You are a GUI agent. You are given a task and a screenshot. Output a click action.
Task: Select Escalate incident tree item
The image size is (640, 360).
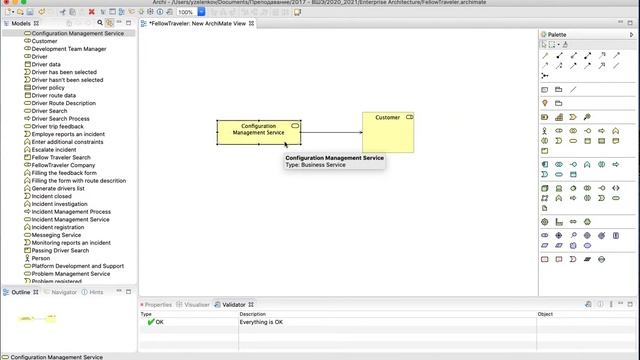[x=54, y=149]
